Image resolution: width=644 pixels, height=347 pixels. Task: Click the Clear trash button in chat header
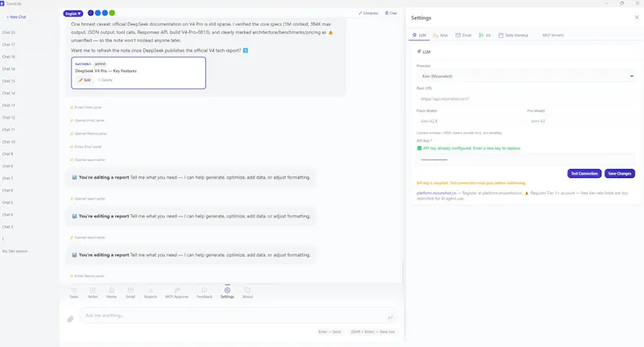tap(391, 13)
